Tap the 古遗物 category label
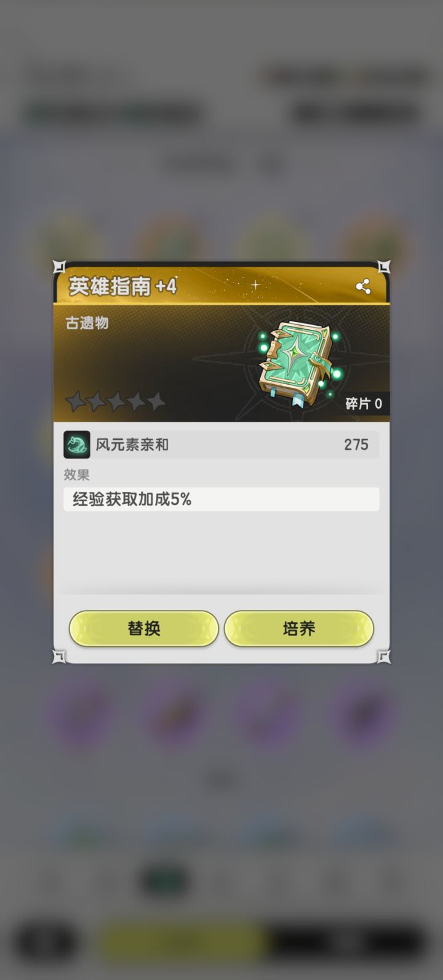This screenshot has height=980, width=443. [87, 323]
